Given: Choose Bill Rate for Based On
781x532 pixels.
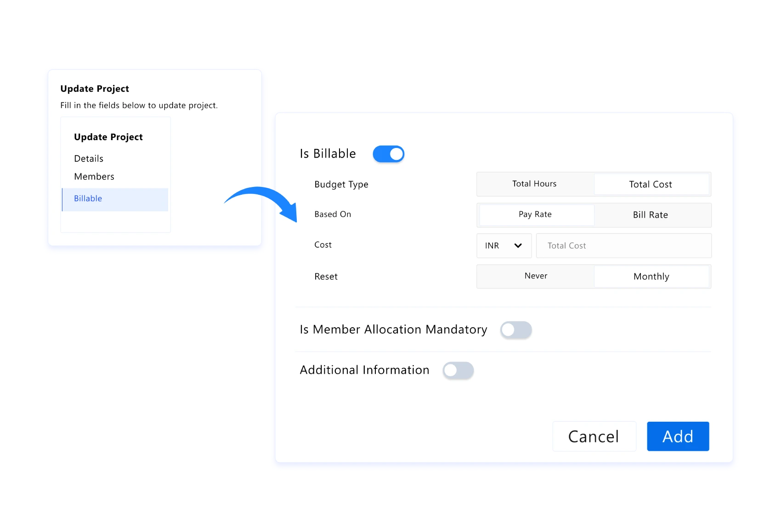Looking at the screenshot, I should [651, 215].
